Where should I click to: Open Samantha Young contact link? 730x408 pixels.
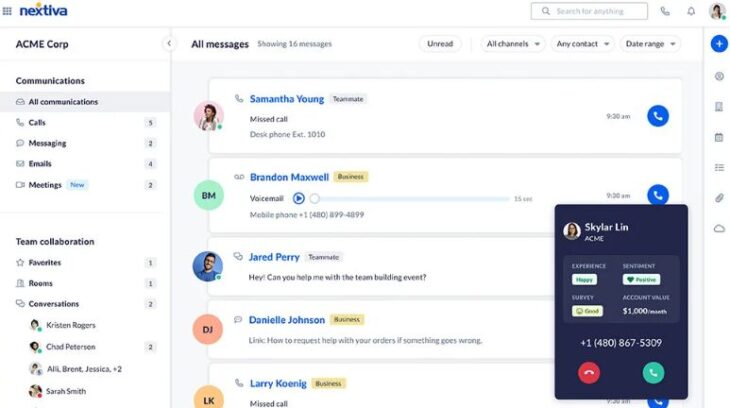coord(287,99)
